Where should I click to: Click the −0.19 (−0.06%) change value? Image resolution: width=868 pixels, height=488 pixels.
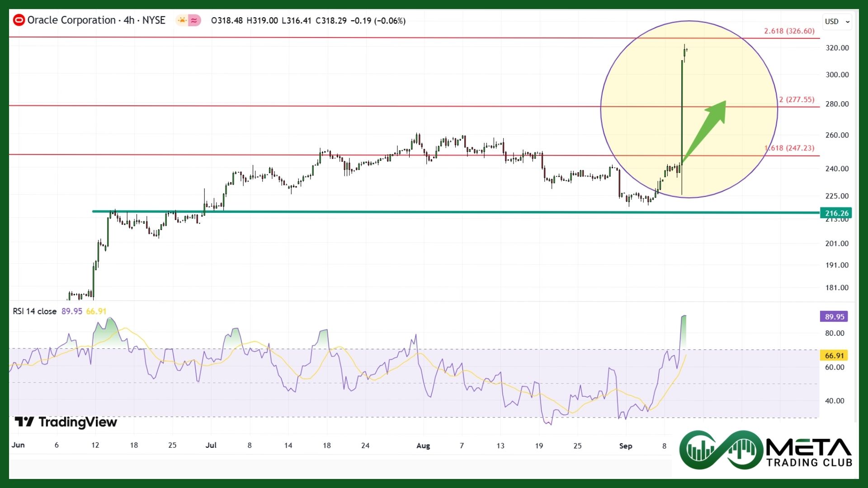[378, 21]
